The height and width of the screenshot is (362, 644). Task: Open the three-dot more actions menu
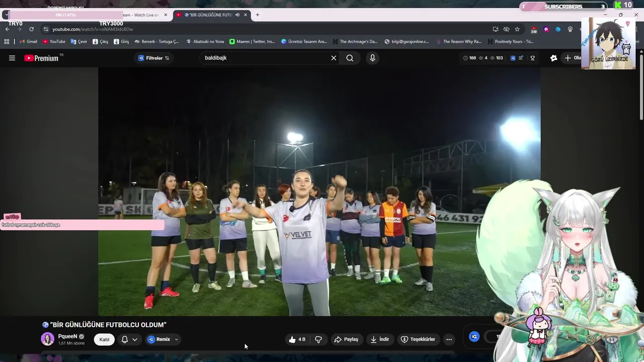coord(449,339)
